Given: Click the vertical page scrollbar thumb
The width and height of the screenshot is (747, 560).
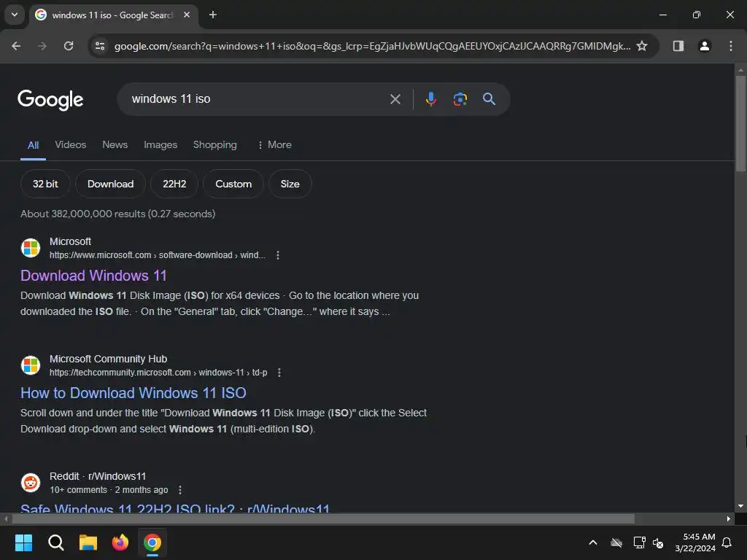Looking at the screenshot, I should coord(740,122).
